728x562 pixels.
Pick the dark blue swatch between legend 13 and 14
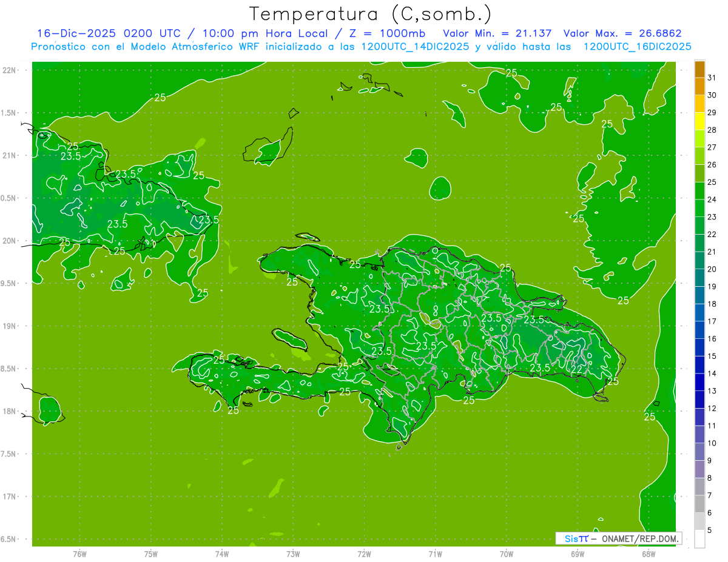699,383
